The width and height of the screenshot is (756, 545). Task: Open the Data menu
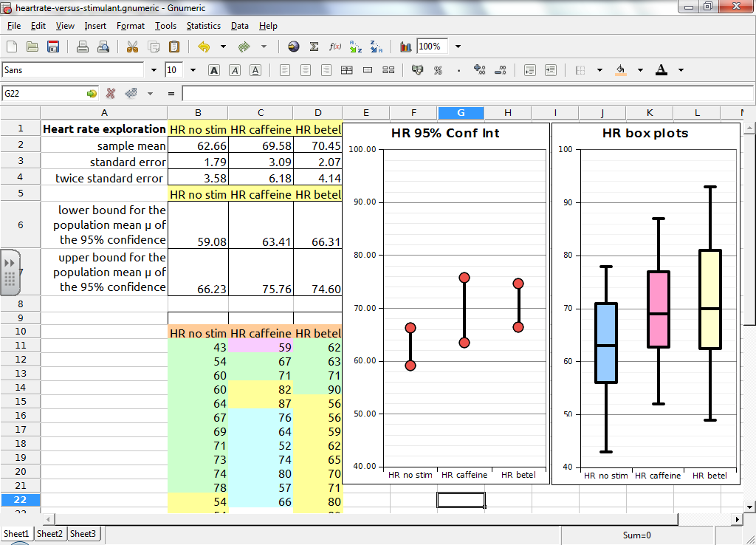(x=240, y=26)
